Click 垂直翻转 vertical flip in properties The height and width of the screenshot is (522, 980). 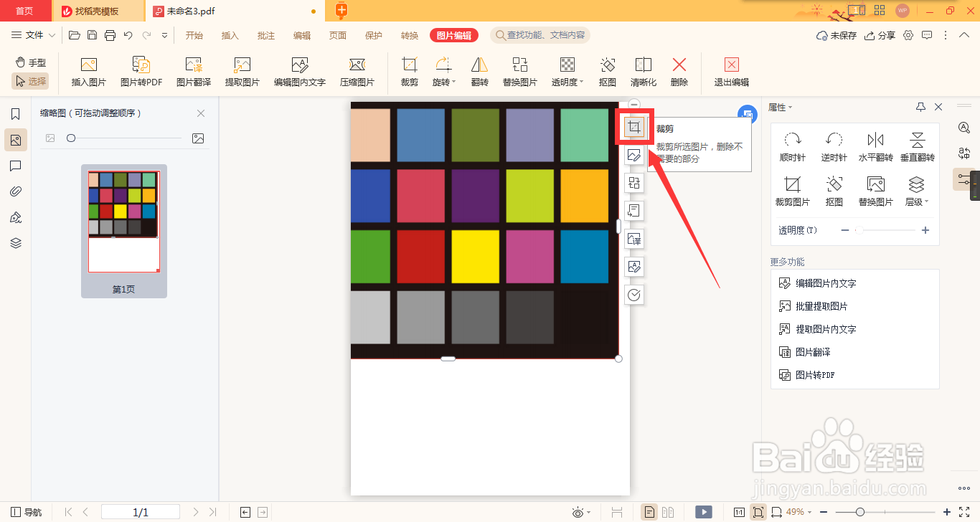[917, 146]
